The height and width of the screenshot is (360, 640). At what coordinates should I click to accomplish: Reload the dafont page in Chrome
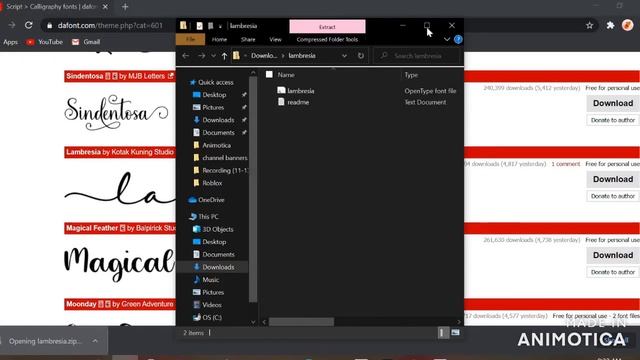click(29, 25)
